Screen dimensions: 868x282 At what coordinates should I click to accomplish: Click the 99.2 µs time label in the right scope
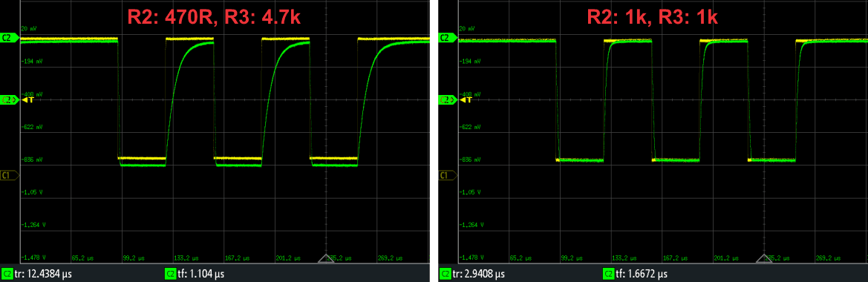coord(572,258)
